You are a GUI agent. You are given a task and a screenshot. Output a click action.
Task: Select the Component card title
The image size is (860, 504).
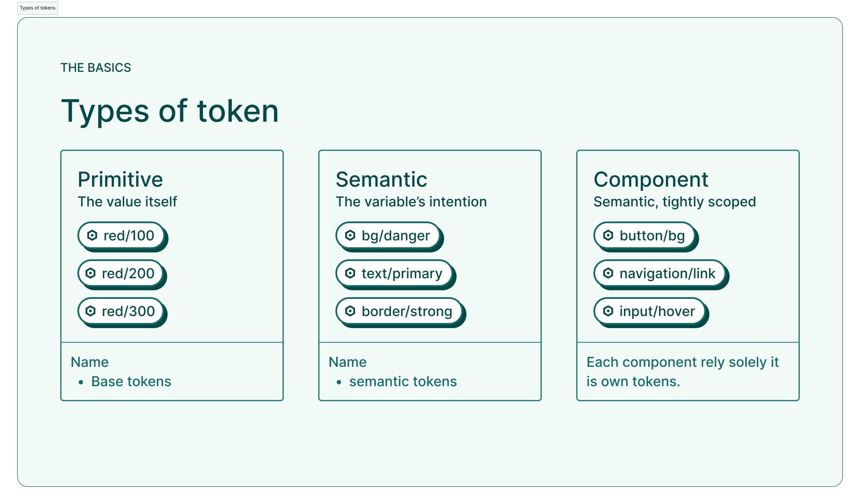pyautogui.click(x=651, y=179)
